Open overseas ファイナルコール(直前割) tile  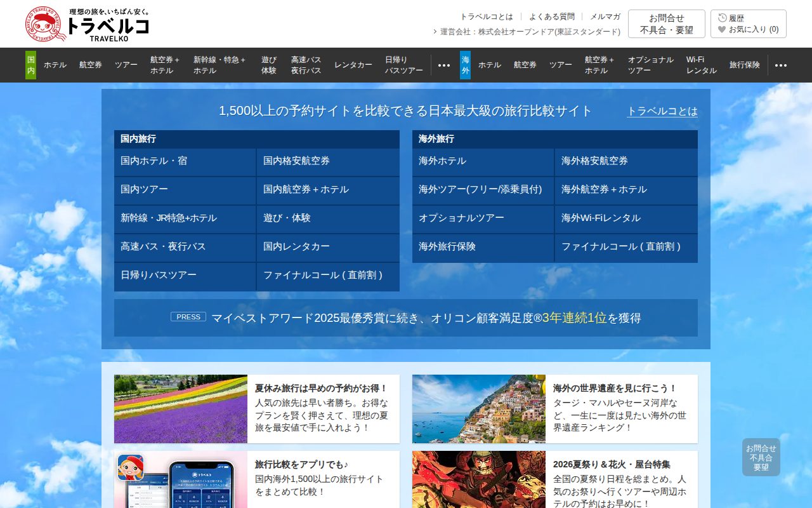[x=626, y=248]
